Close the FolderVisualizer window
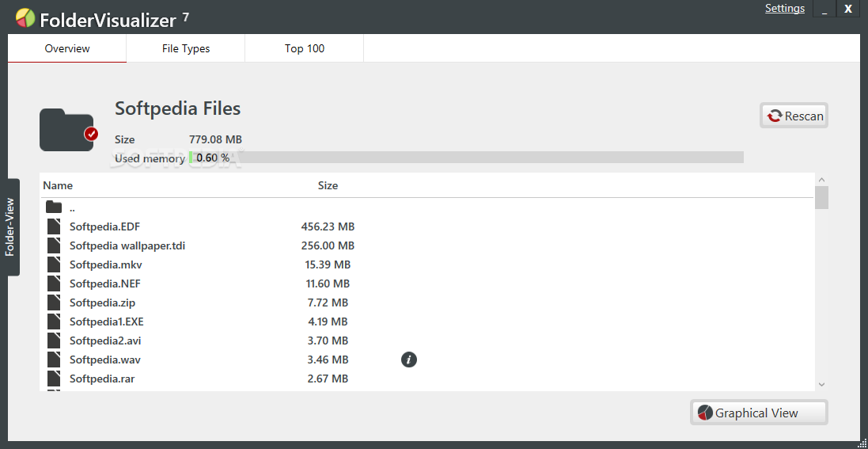This screenshot has width=868, height=449. point(848,8)
